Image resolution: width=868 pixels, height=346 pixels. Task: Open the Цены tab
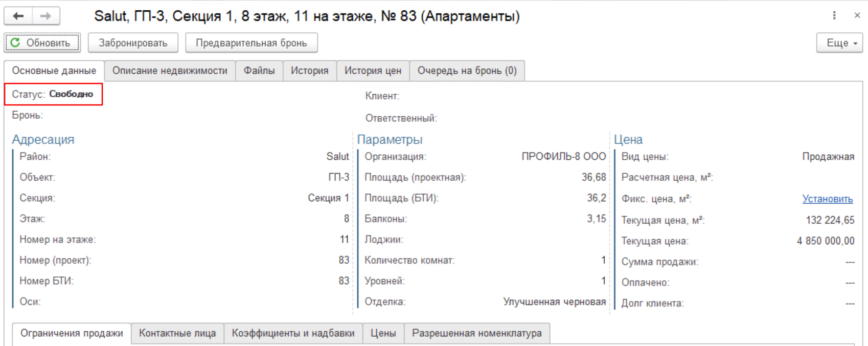tap(383, 333)
